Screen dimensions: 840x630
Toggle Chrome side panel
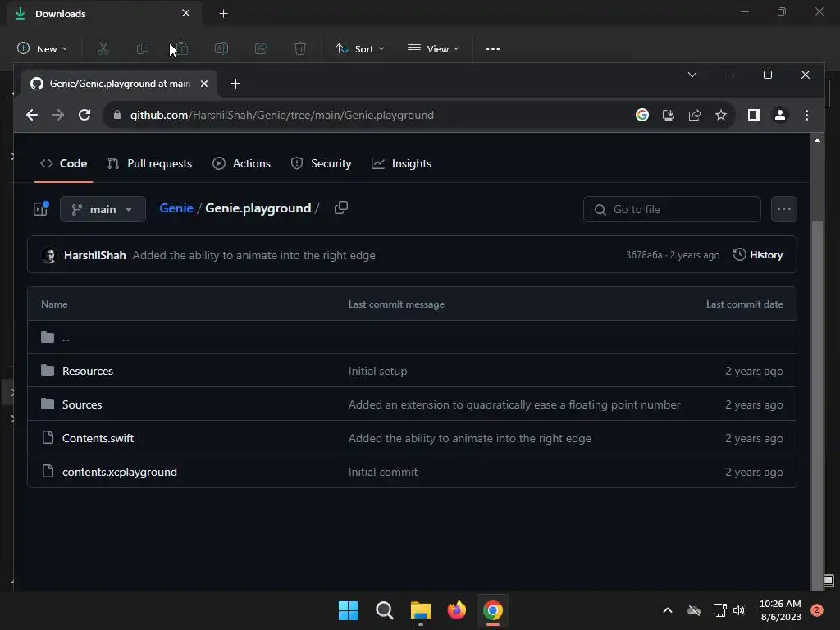click(x=754, y=115)
